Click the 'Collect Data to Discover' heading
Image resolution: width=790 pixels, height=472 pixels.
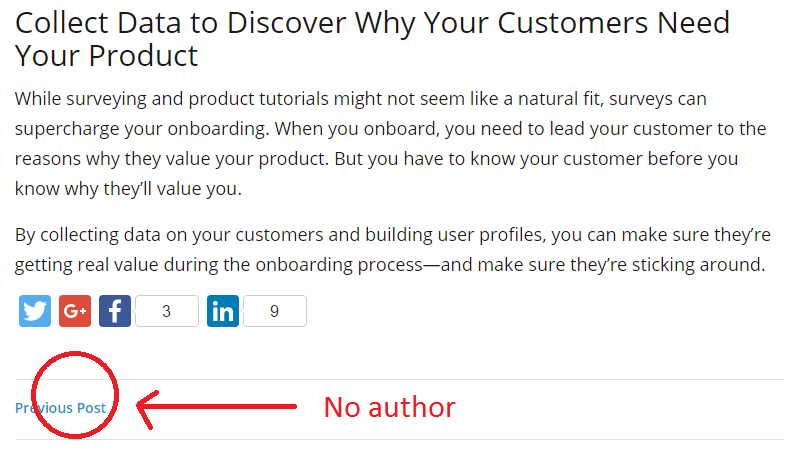pos(372,39)
